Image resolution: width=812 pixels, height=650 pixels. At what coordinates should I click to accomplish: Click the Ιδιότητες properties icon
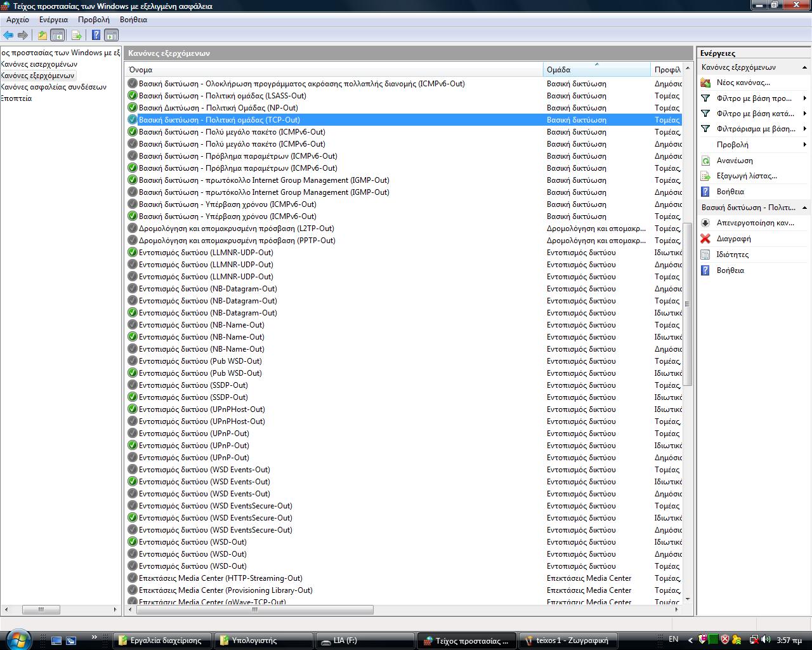[705, 255]
